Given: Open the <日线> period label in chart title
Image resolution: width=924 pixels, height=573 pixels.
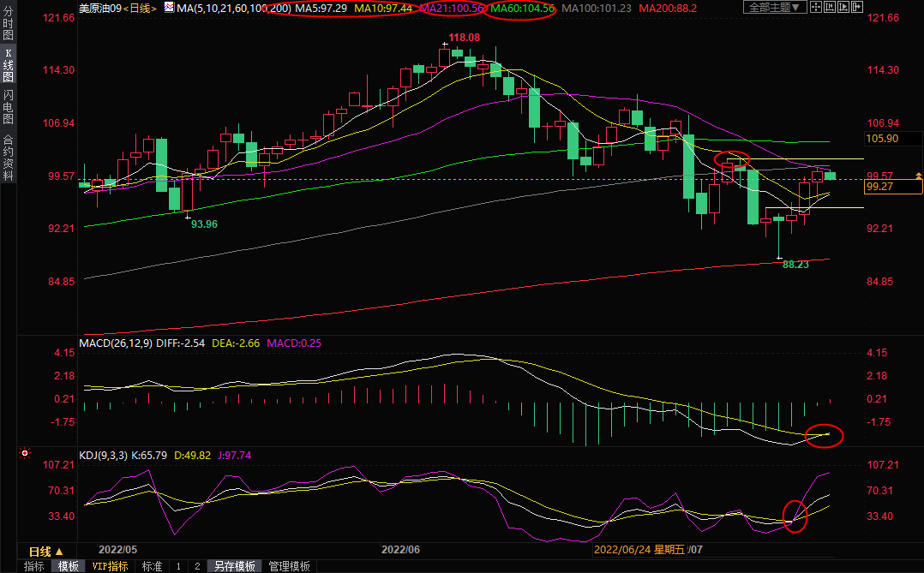Looking at the screenshot, I should (140, 8).
